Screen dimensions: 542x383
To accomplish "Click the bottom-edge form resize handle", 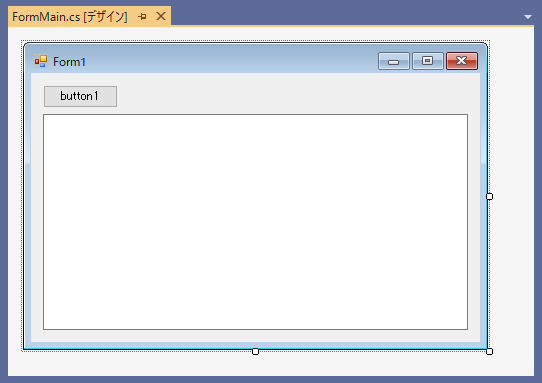I will pyautogui.click(x=255, y=352).
